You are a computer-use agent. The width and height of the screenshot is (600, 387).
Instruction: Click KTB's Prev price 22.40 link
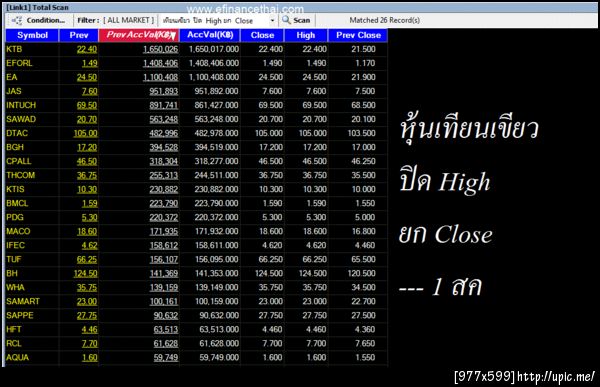coord(87,49)
